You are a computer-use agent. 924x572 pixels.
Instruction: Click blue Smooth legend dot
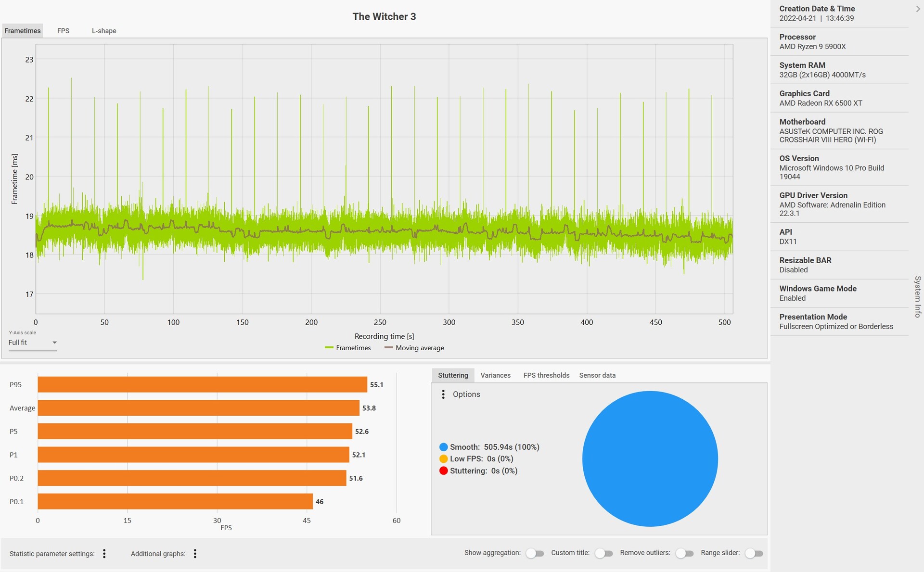point(443,447)
